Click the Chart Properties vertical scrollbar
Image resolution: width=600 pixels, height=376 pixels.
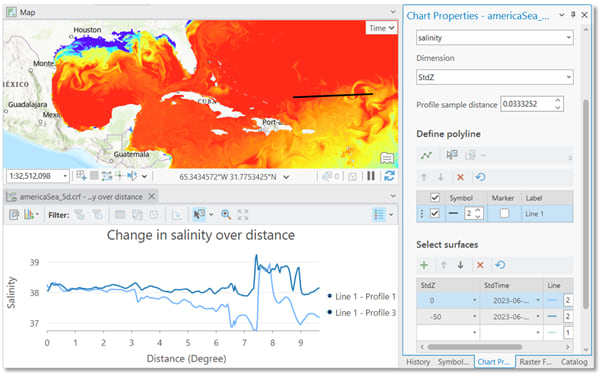click(x=585, y=204)
